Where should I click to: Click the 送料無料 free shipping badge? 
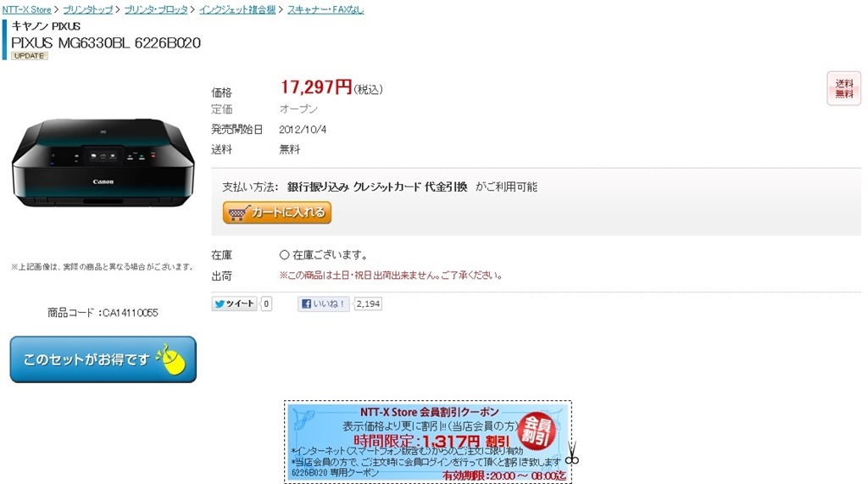click(844, 88)
